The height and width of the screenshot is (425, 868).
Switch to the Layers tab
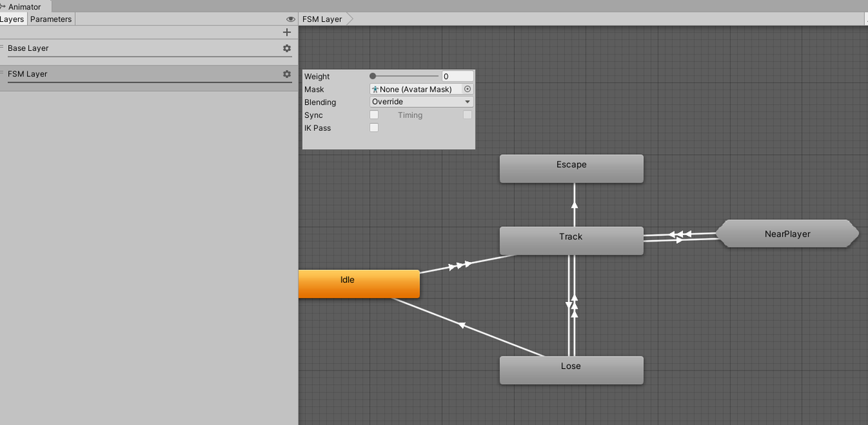[12, 19]
